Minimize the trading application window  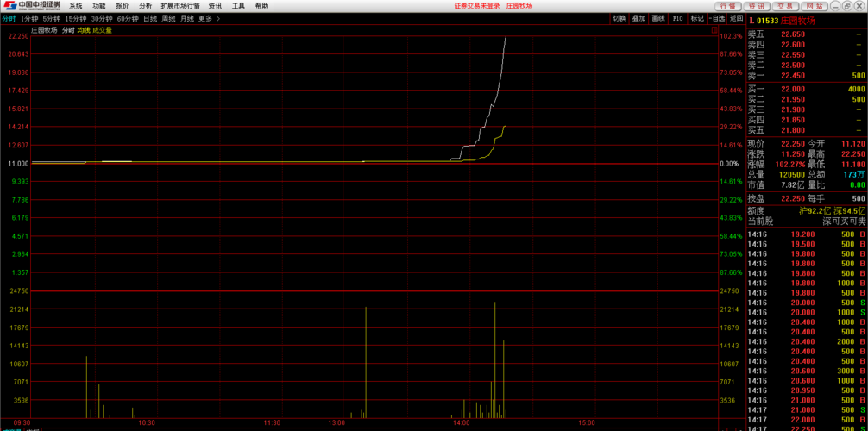click(837, 6)
